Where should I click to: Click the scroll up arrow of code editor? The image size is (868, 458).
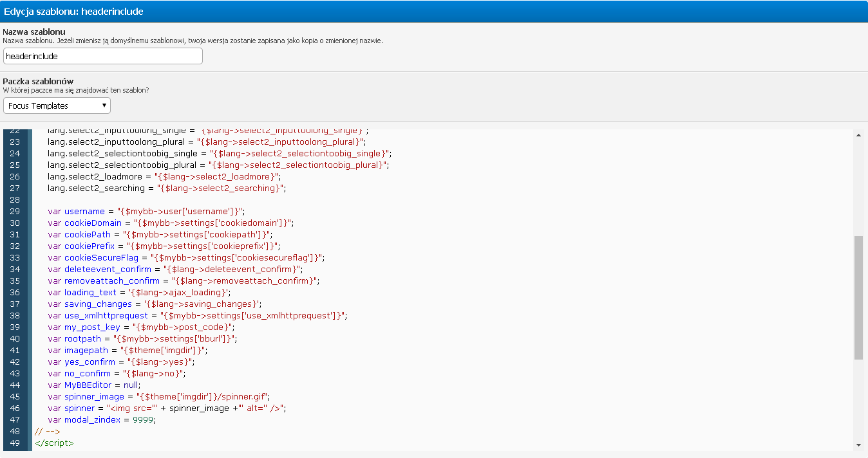tap(858, 135)
